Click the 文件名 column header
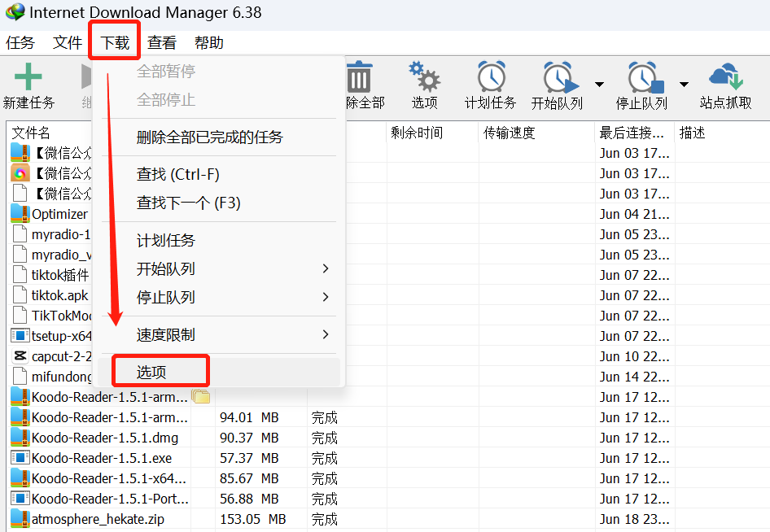Viewport: 770px width, 532px height. coord(31,133)
